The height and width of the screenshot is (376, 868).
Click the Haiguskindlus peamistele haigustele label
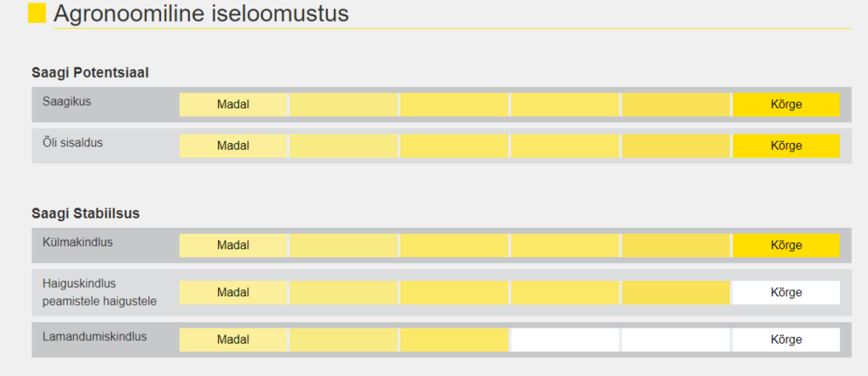tap(100, 292)
